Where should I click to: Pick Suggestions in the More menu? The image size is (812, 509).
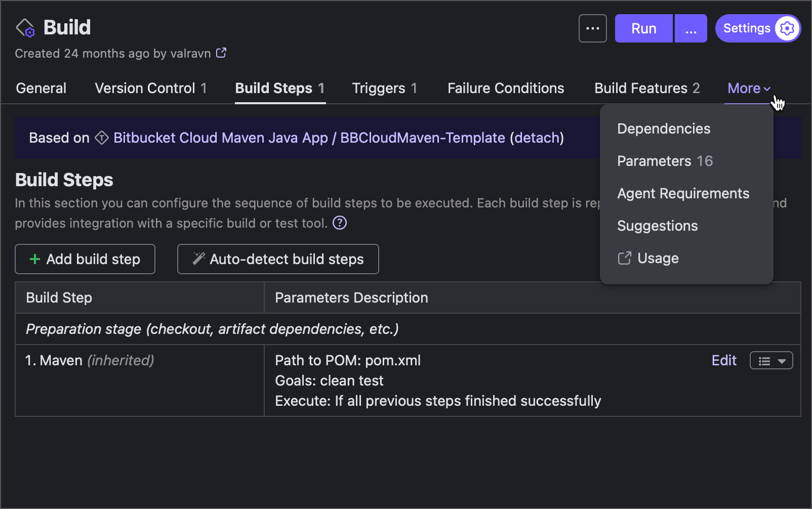(x=657, y=226)
